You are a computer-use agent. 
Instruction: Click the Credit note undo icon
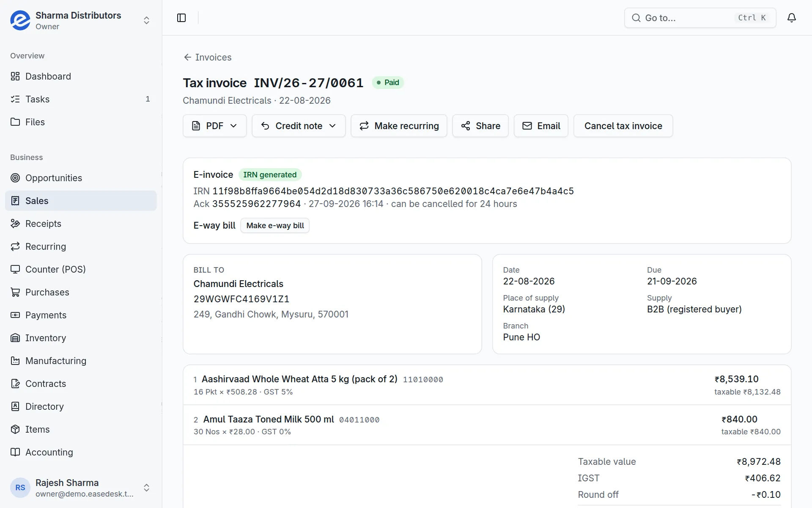point(265,126)
